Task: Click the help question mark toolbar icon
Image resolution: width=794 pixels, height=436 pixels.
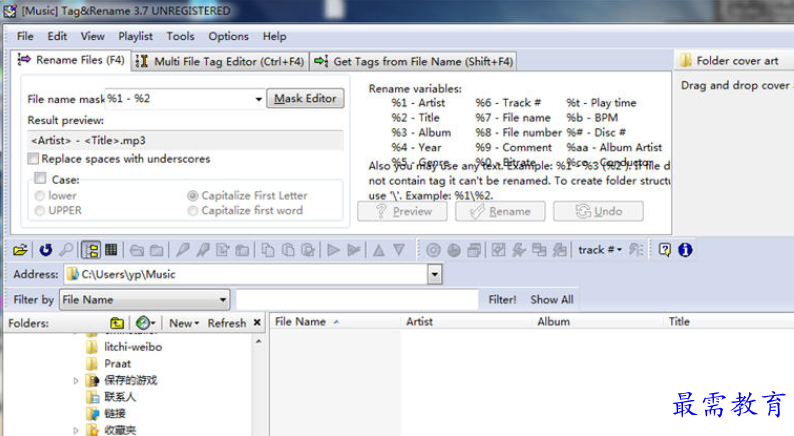Action: (x=665, y=249)
